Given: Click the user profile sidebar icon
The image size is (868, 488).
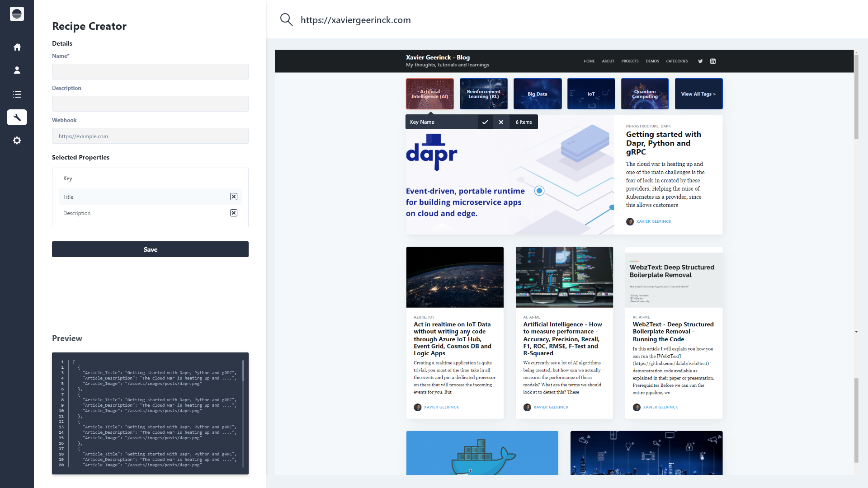Looking at the screenshot, I should coord(17,70).
